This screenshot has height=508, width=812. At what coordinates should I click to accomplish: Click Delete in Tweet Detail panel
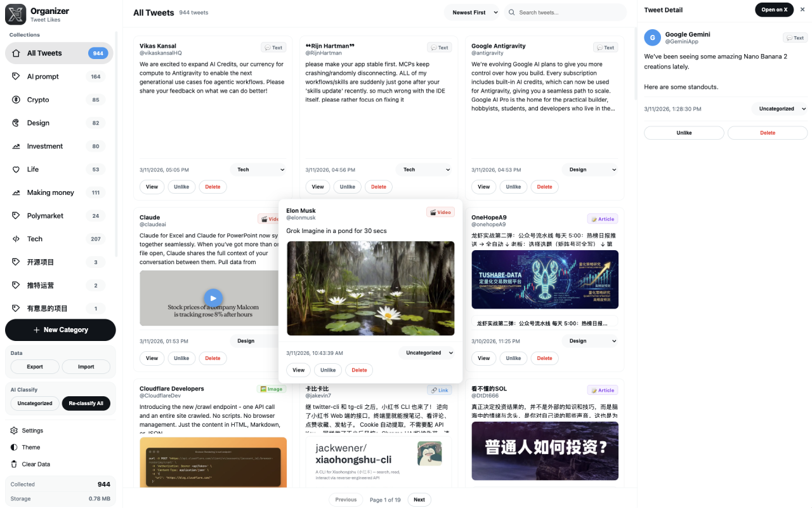[x=768, y=133]
